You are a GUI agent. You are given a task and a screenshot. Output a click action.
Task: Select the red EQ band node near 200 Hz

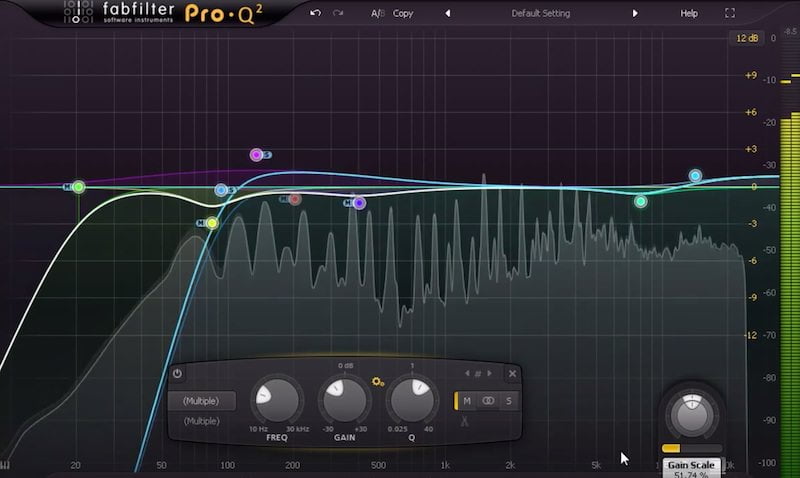(x=294, y=199)
